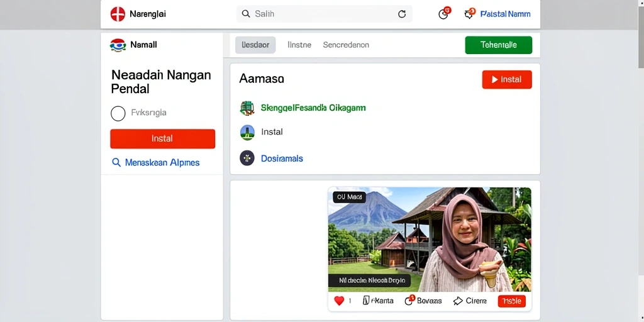This screenshot has height=322, width=644.
Task: Click the Kanta bookmark icon
Action: click(x=367, y=301)
